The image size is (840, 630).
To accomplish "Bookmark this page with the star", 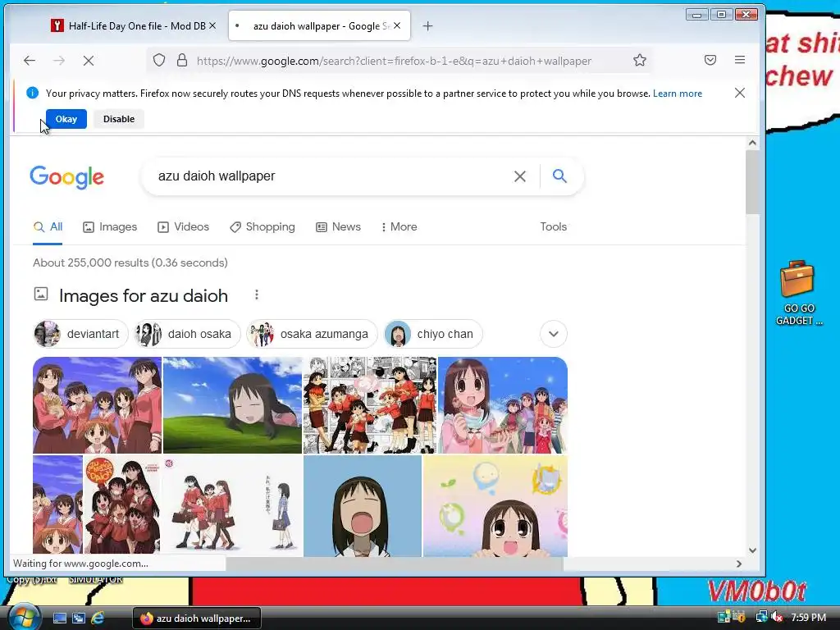I will point(640,60).
